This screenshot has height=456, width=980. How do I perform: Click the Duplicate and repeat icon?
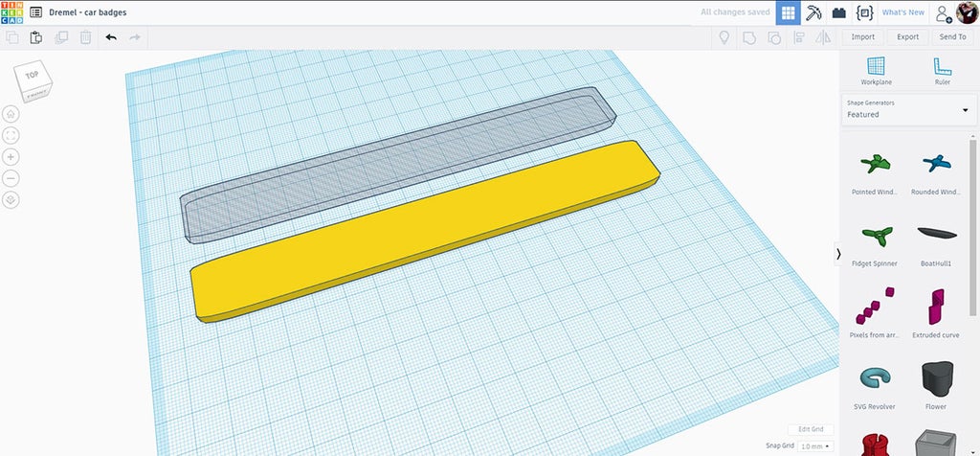pyautogui.click(x=61, y=37)
